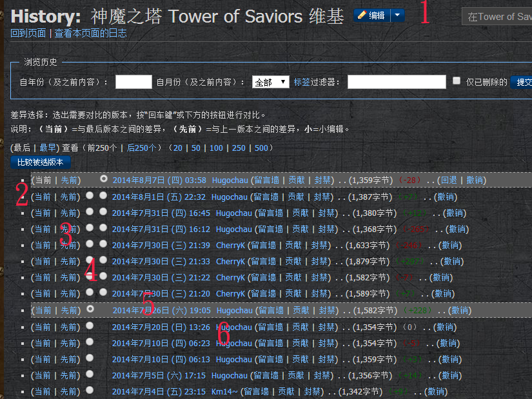
Task: Select left radio for 7月30日 21:39 revision
Action: pyautogui.click(x=90, y=244)
